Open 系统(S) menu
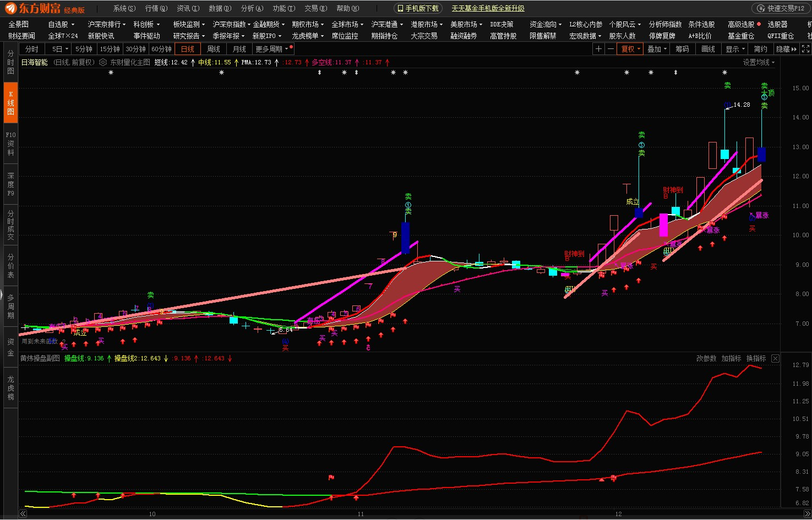The height and width of the screenshot is (520, 812). 124,8
